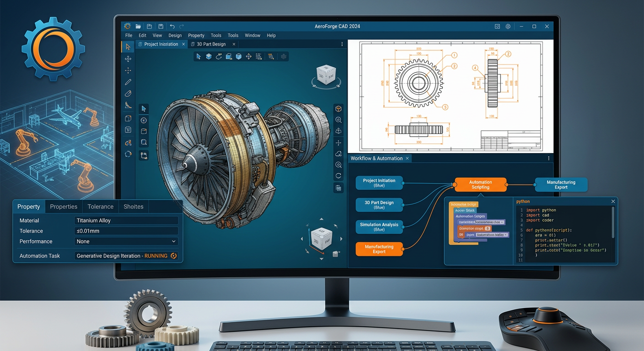Select the solid cube icon in viewport toolbar
The image size is (644, 351).
click(x=209, y=57)
